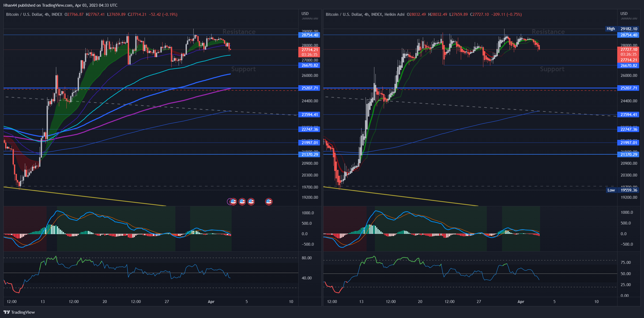The width and height of the screenshot is (644, 318).
Task: Click the left chart title 'Bitcoin / U.S. Dollar, 4h, INDEX'
Action: pyautogui.click(x=34, y=14)
